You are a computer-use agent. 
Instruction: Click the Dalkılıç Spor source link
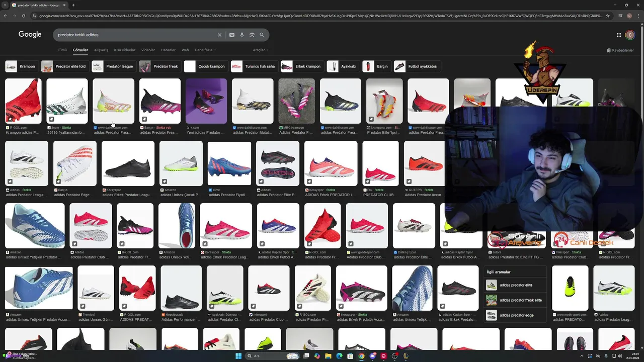click(406, 252)
